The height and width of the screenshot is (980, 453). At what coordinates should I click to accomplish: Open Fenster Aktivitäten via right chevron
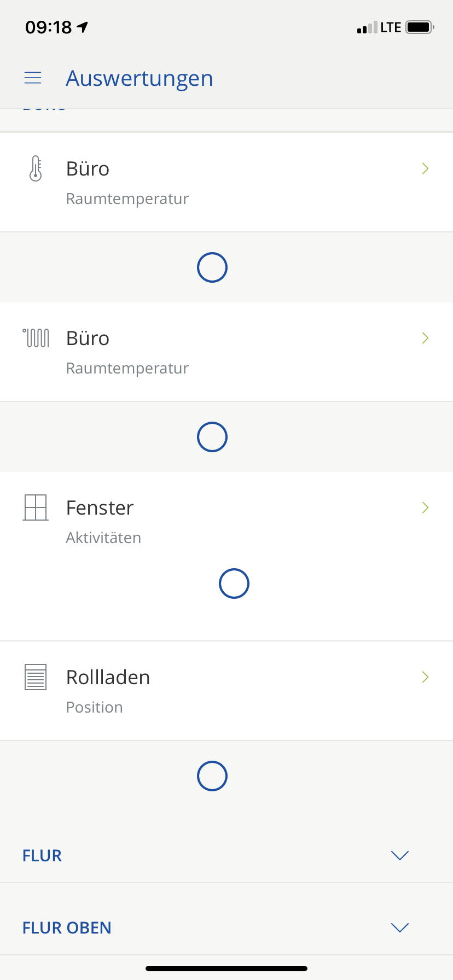click(x=425, y=507)
